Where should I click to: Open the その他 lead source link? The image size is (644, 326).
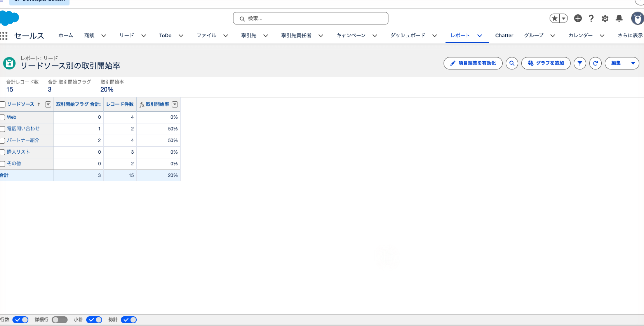click(14, 164)
